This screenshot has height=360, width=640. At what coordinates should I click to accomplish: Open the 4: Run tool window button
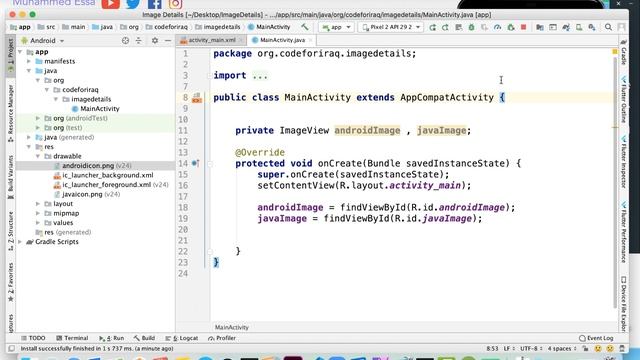coord(111,338)
